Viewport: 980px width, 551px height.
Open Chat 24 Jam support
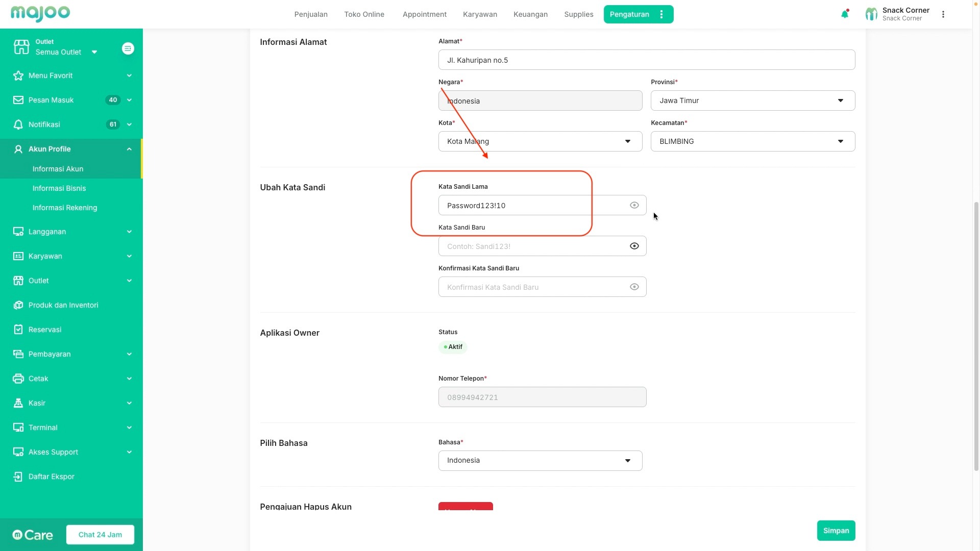pyautogui.click(x=100, y=535)
